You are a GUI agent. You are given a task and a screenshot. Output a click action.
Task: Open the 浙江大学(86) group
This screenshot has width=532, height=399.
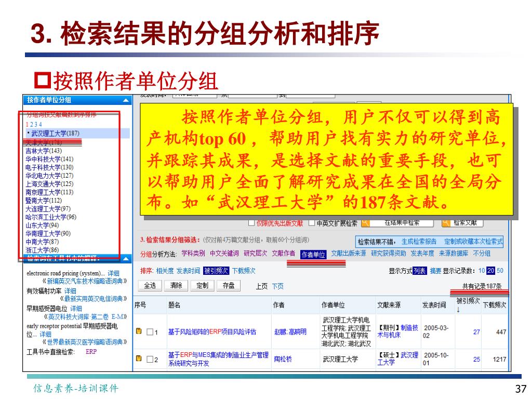(42, 250)
